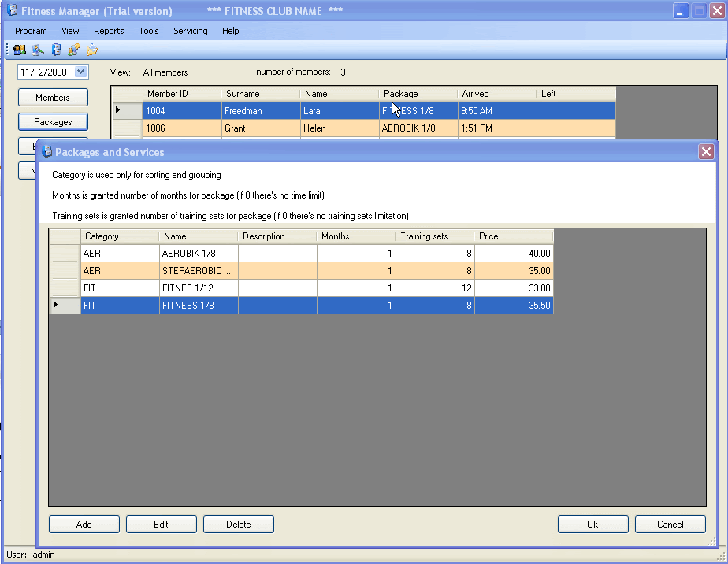
Task: Click the members (two people) toolbar icon
Action: 20,50
